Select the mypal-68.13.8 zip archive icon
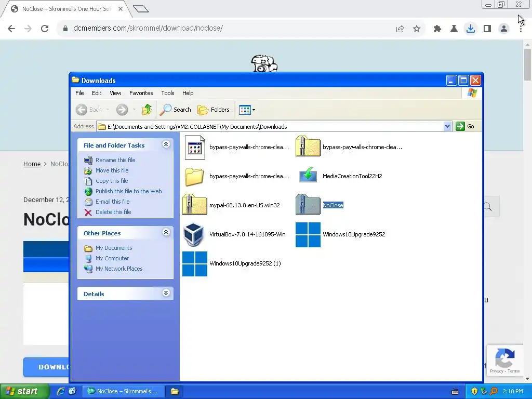532x399 pixels. [x=194, y=205]
